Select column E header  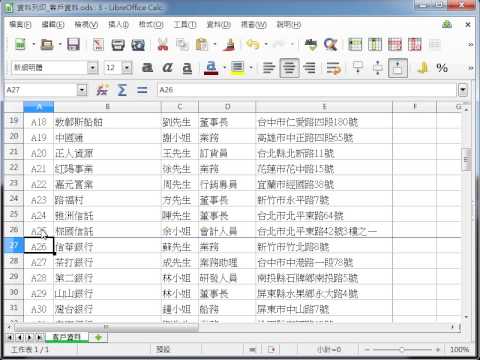(324, 107)
